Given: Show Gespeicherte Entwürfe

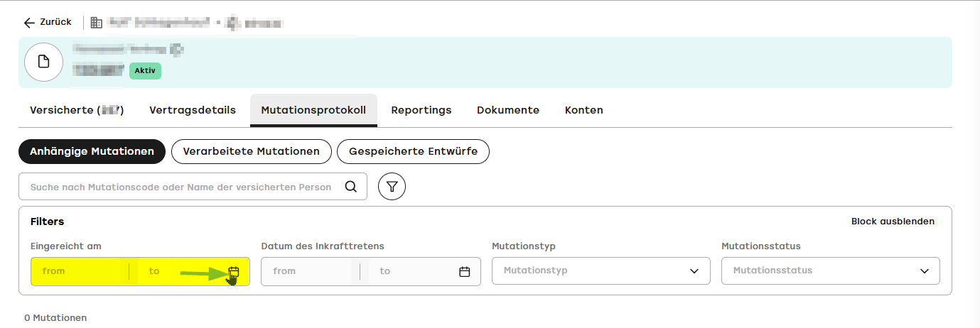Looking at the screenshot, I should (413, 151).
